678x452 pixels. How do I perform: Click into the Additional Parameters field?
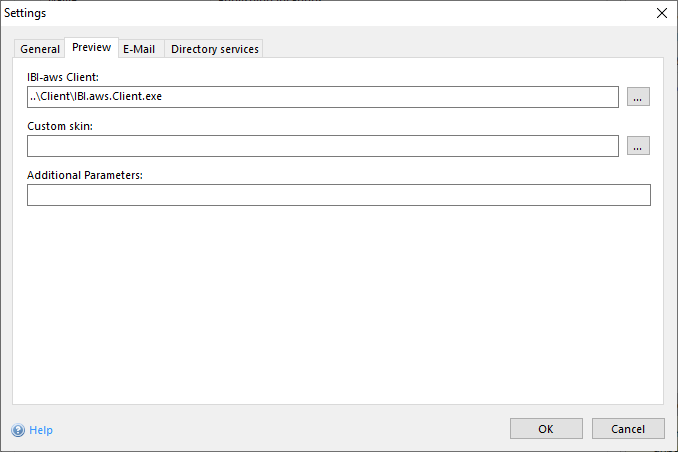338,195
